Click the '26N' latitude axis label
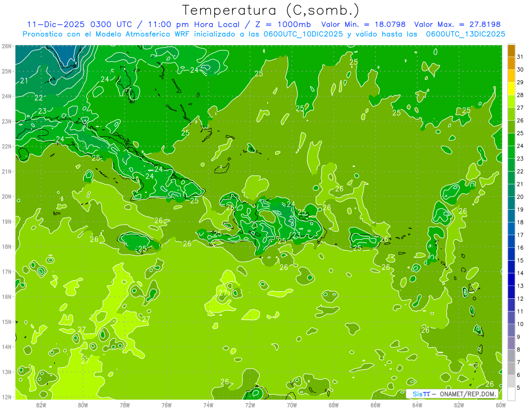Screen dimensions: 532x411 (x=6, y=46)
